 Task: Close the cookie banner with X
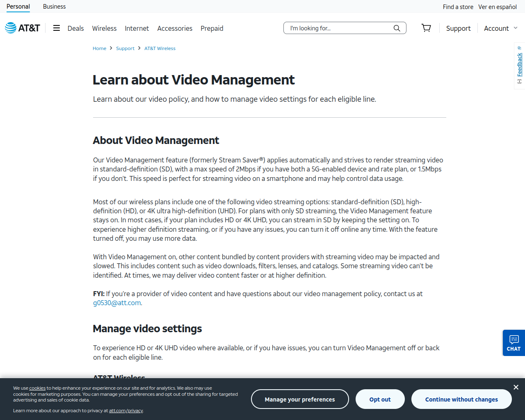pos(516,387)
